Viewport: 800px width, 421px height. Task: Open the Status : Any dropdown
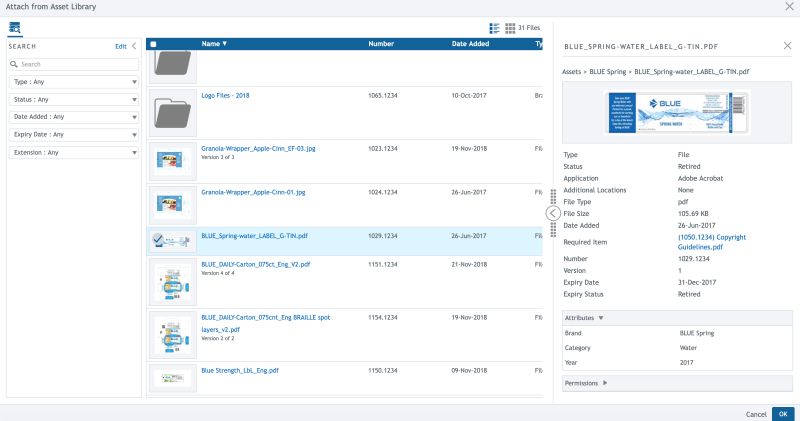(x=73, y=100)
